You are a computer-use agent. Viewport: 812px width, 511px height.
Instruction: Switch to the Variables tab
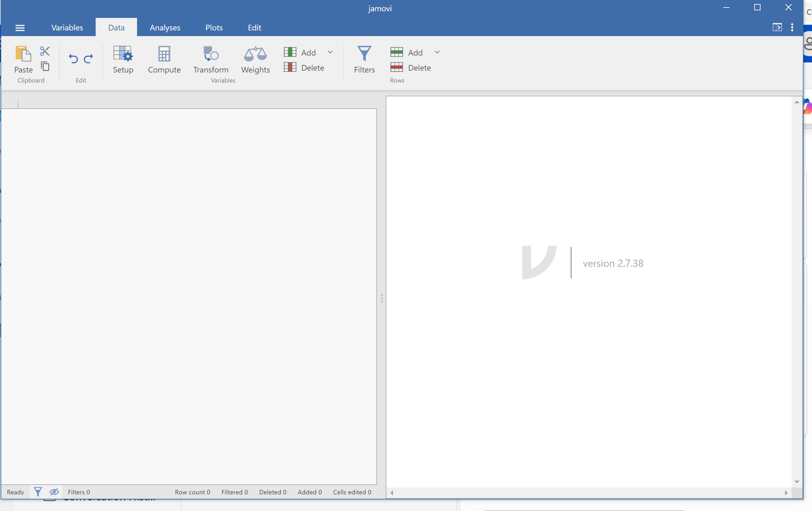(x=67, y=27)
